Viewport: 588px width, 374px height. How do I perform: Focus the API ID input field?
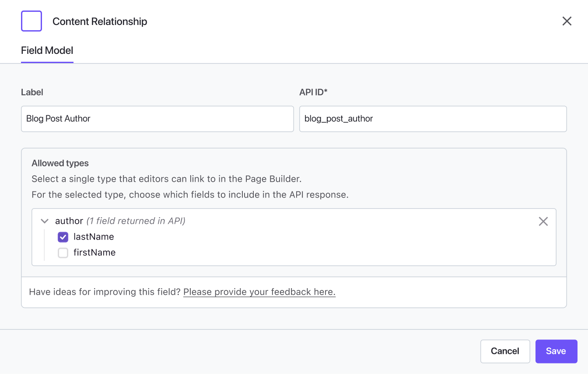(x=433, y=119)
